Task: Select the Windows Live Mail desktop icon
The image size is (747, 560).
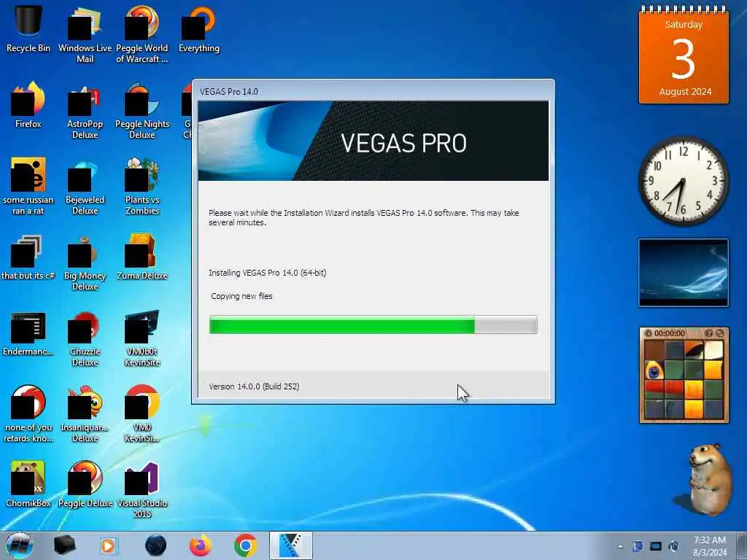Action: tap(85, 34)
